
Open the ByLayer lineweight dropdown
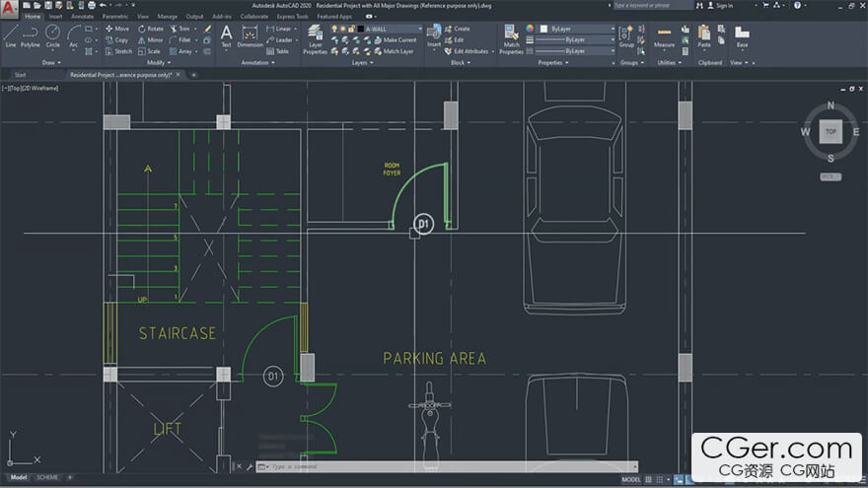(x=613, y=39)
